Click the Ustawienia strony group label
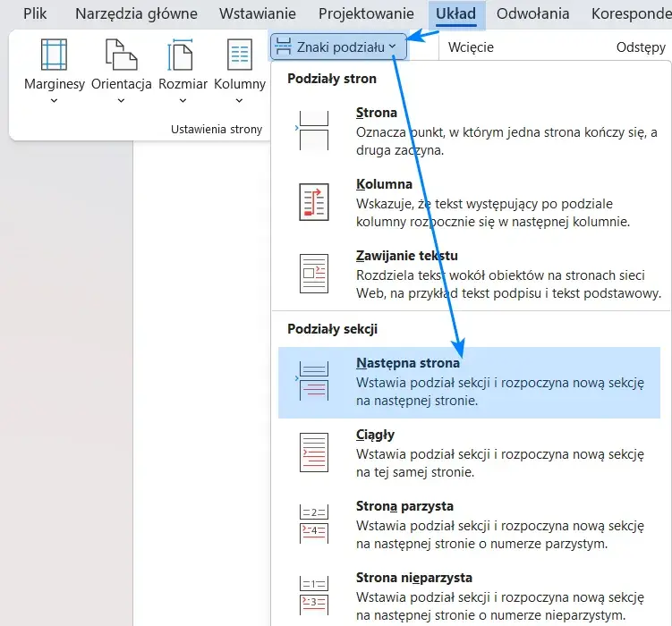This screenshot has width=672, height=626. (x=217, y=130)
